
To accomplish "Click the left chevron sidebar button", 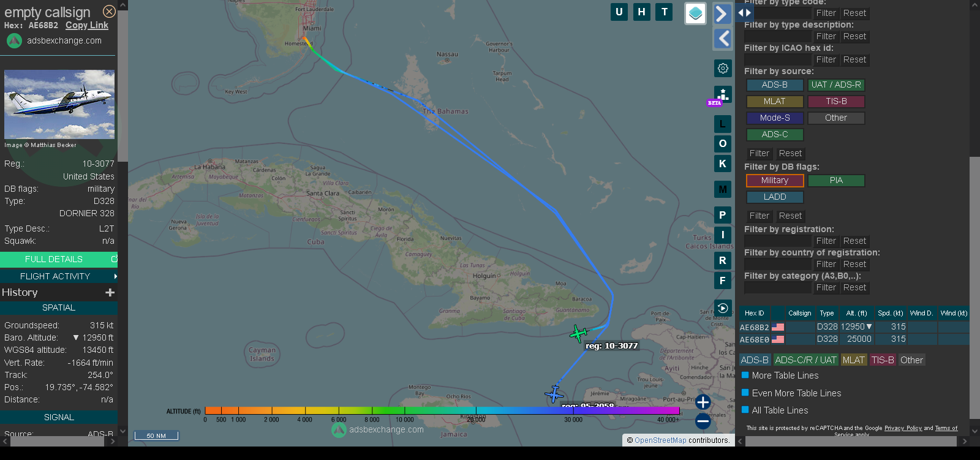I will pyautogui.click(x=723, y=39).
